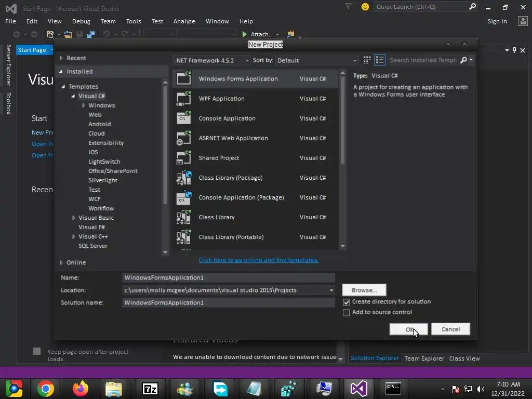Switch templates to medium list view

pyautogui.click(x=380, y=60)
